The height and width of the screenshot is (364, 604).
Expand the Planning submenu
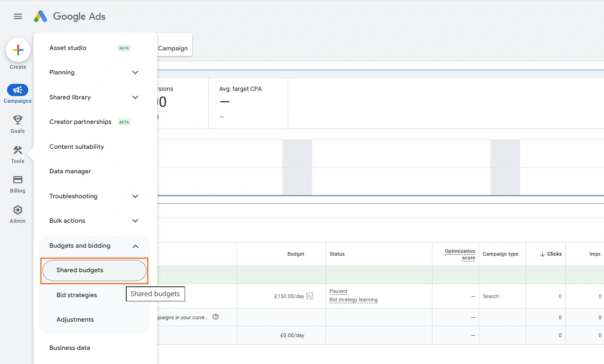(135, 73)
